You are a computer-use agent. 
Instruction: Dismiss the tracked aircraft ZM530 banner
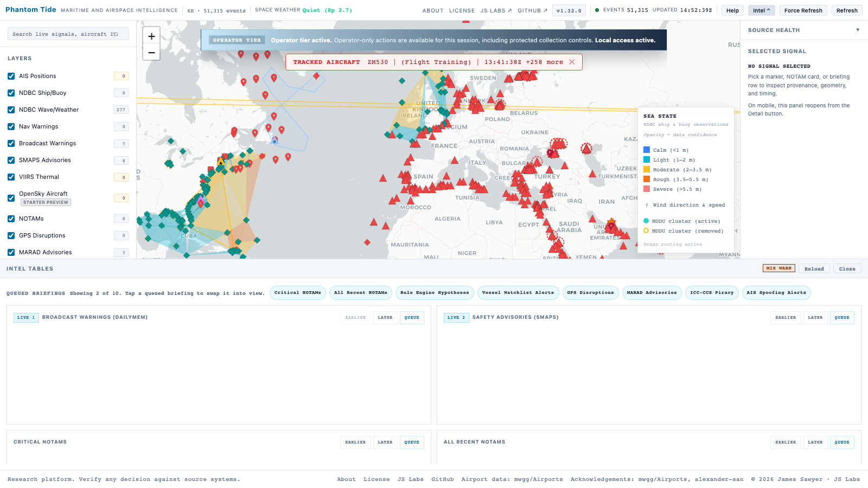coord(572,62)
